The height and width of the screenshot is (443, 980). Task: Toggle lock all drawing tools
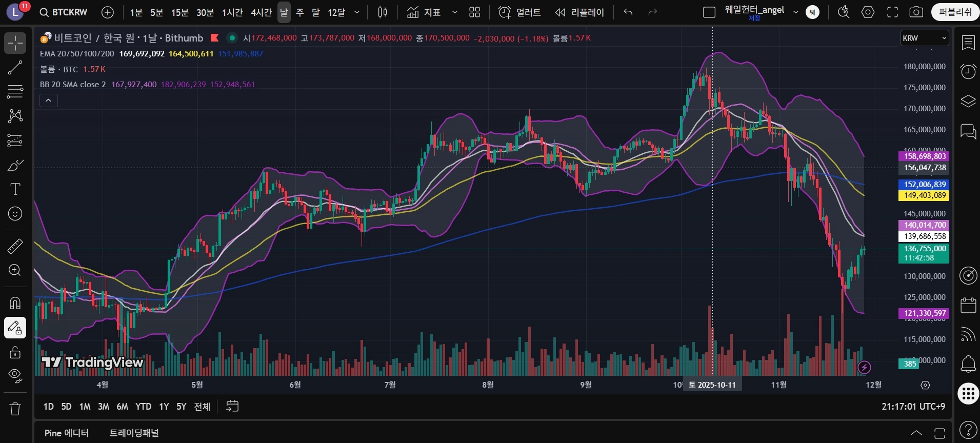pyautogui.click(x=15, y=352)
